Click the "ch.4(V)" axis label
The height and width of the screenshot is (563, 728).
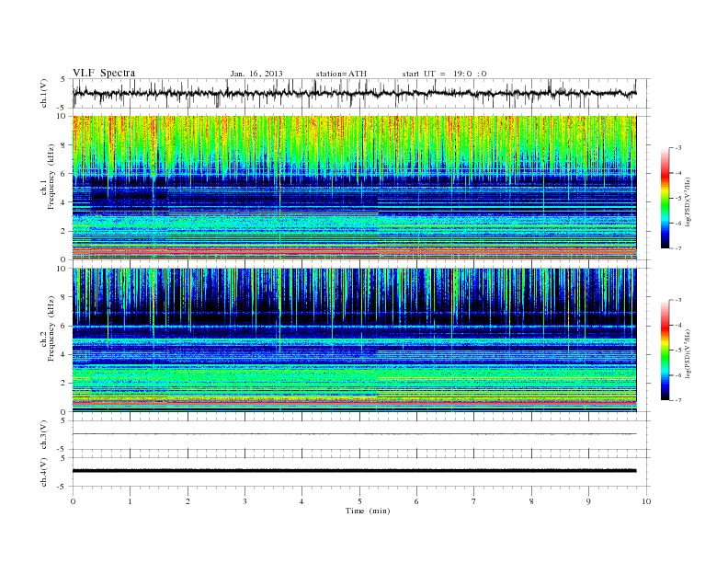[x=44, y=472]
